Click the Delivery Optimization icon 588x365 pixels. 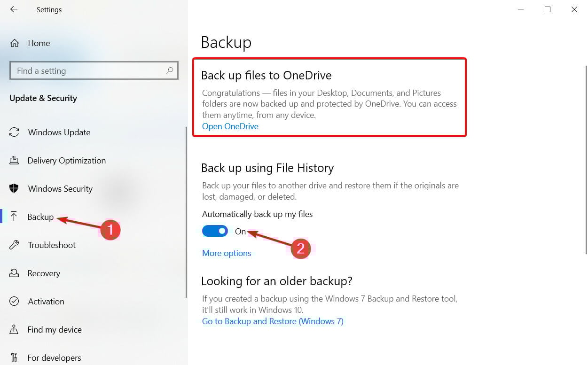coord(14,161)
